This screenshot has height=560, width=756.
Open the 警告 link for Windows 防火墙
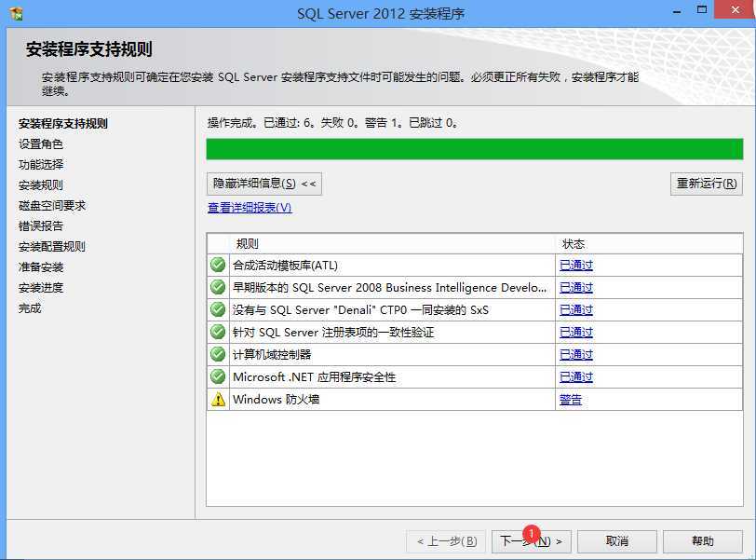coord(571,400)
